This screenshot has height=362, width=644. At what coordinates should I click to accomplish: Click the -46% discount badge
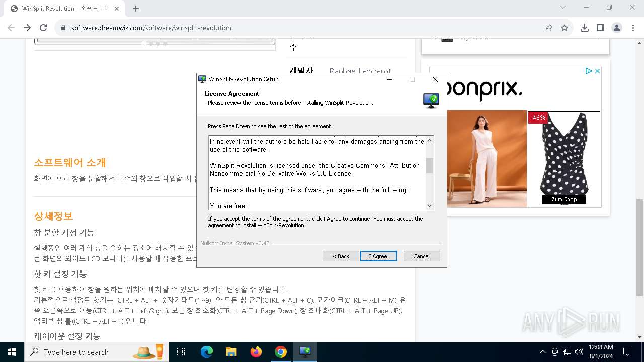pyautogui.click(x=538, y=118)
